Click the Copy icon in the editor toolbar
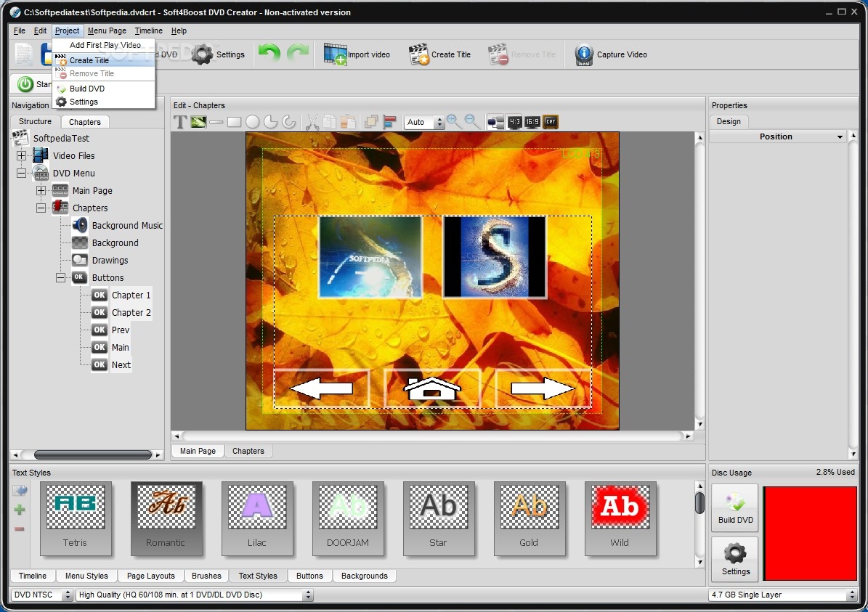Image resolution: width=868 pixels, height=612 pixels. [329, 122]
